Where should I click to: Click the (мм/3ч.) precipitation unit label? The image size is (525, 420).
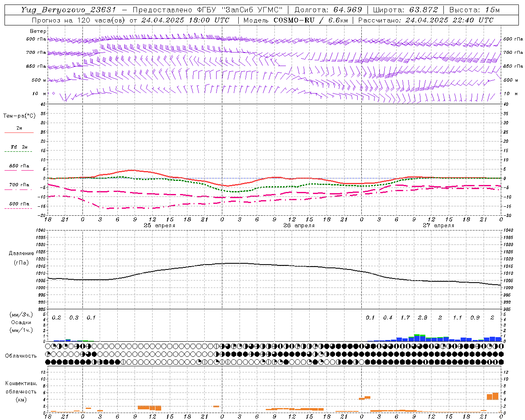click(21, 315)
